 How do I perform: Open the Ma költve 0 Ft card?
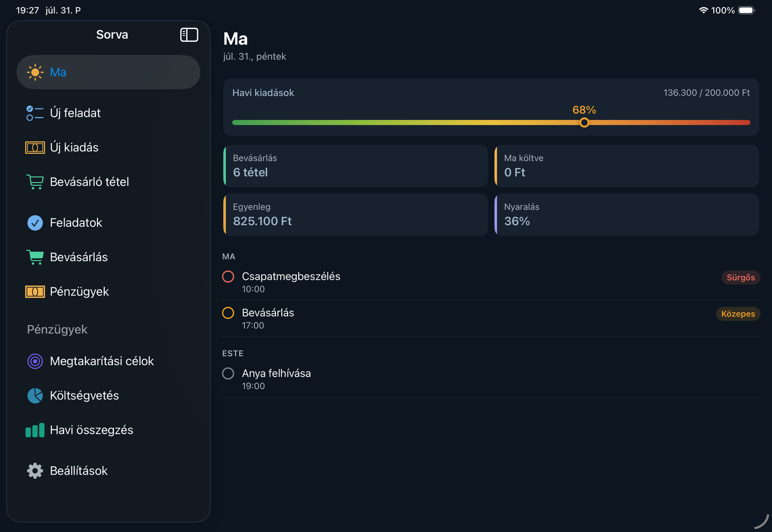click(627, 166)
